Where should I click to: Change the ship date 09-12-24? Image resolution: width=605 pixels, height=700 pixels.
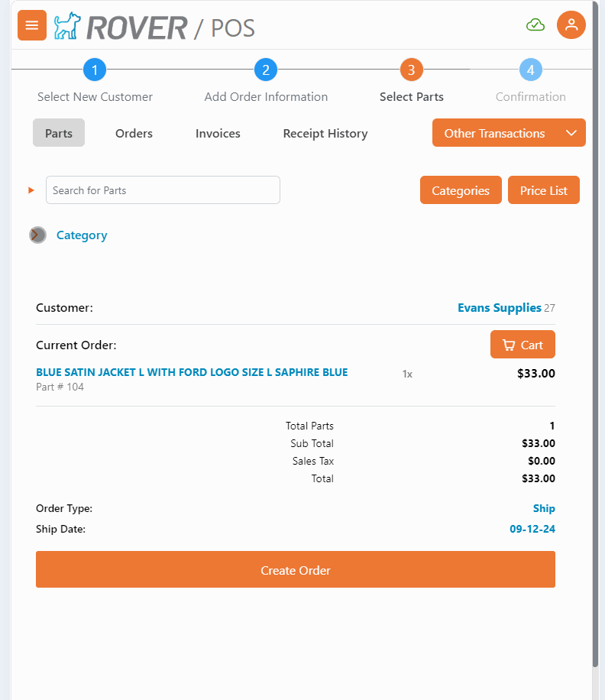tap(532, 529)
